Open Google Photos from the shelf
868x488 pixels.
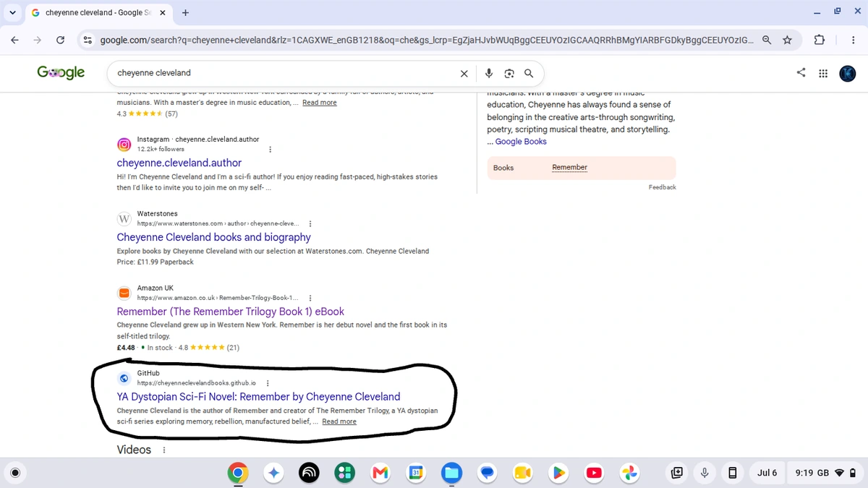pos(629,473)
